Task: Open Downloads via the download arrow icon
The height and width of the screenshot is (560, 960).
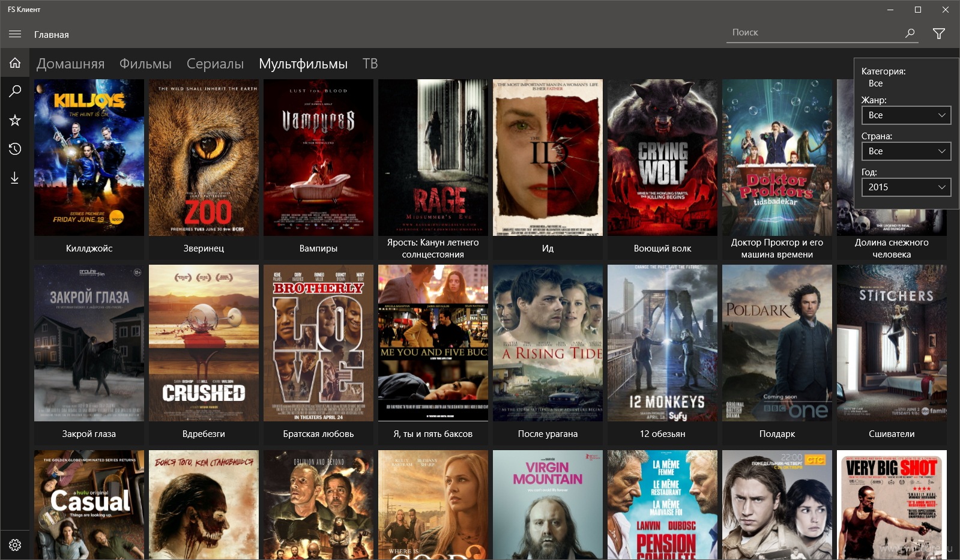Action: pos(15,178)
